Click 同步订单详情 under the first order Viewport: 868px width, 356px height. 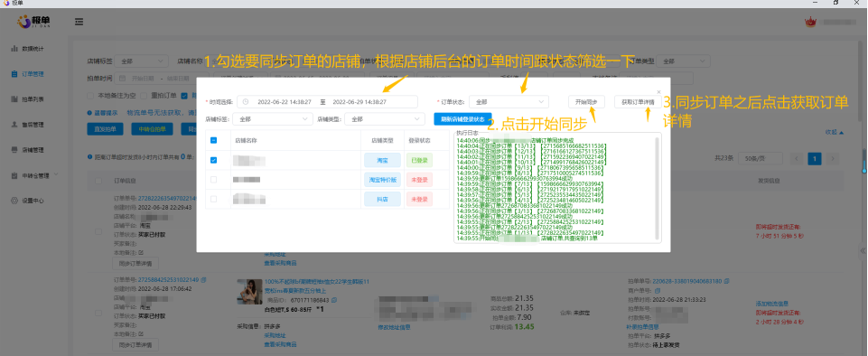pyautogui.click(x=135, y=262)
